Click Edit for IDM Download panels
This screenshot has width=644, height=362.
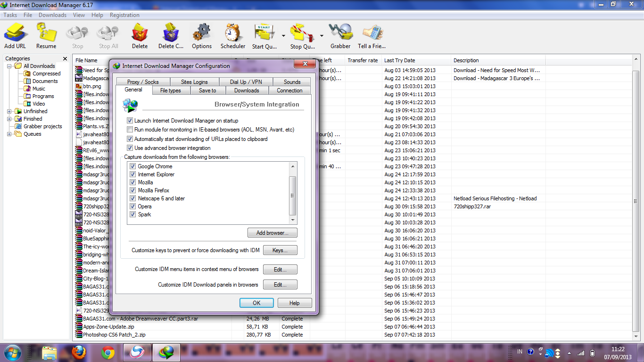(280, 285)
